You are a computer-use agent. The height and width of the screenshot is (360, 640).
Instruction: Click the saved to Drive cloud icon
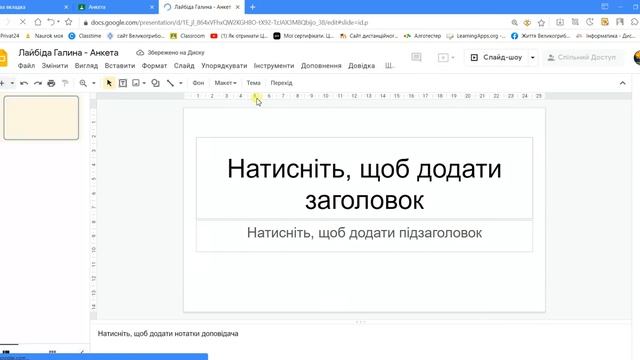[140, 53]
